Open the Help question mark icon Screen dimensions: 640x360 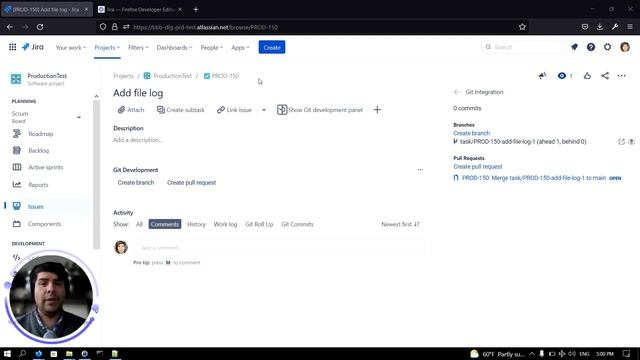(x=591, y=47)
